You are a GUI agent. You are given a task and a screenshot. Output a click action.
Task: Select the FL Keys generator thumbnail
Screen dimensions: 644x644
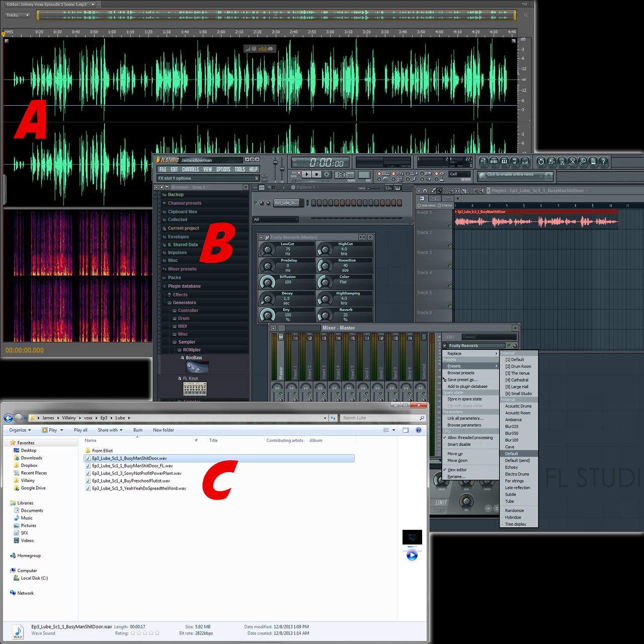click(x=194, y=389)
